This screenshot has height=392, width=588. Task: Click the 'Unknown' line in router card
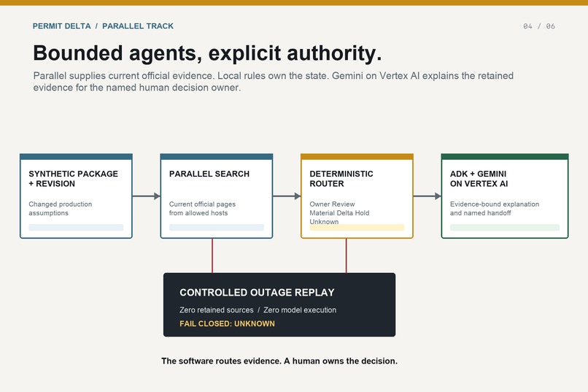(324, 221)
